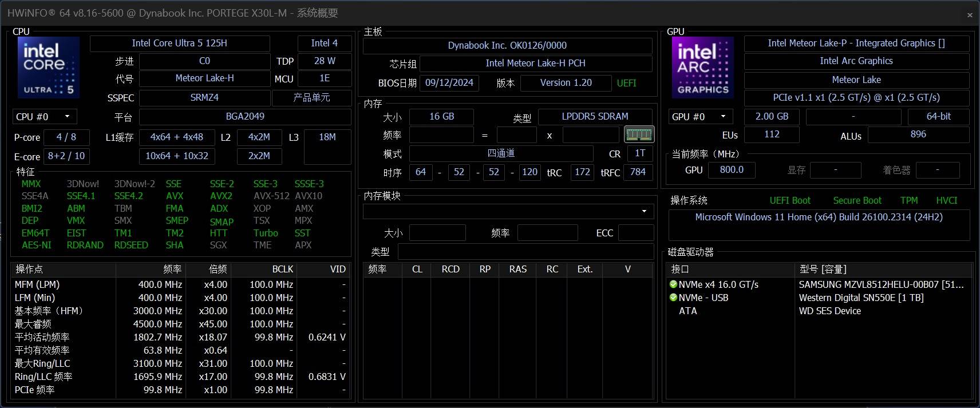Open the memory module (内存模块) dropdown
This screenshot has height=408, width=980.
508,211
